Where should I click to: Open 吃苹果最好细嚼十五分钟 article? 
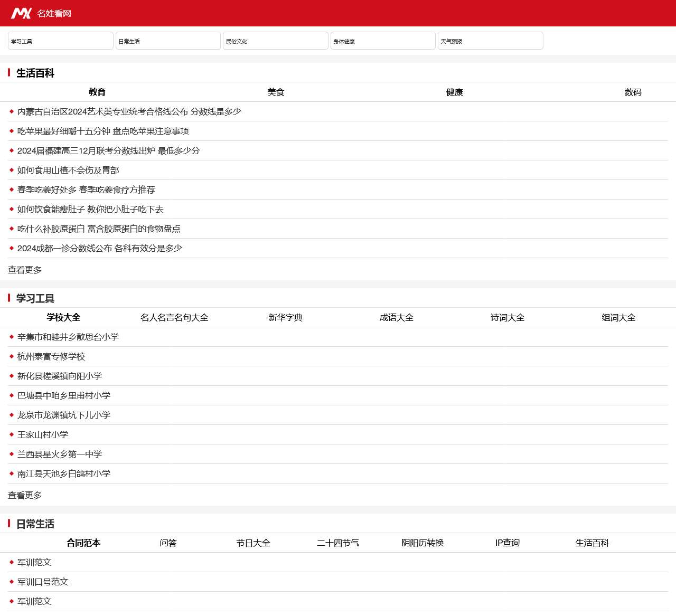(103, 131)
